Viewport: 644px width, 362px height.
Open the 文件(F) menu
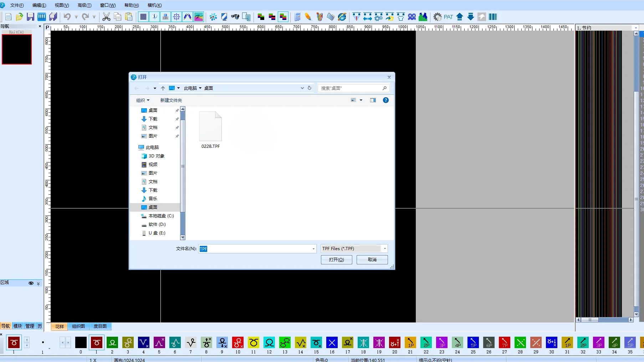pyautogui.click(x=17, y=5)
